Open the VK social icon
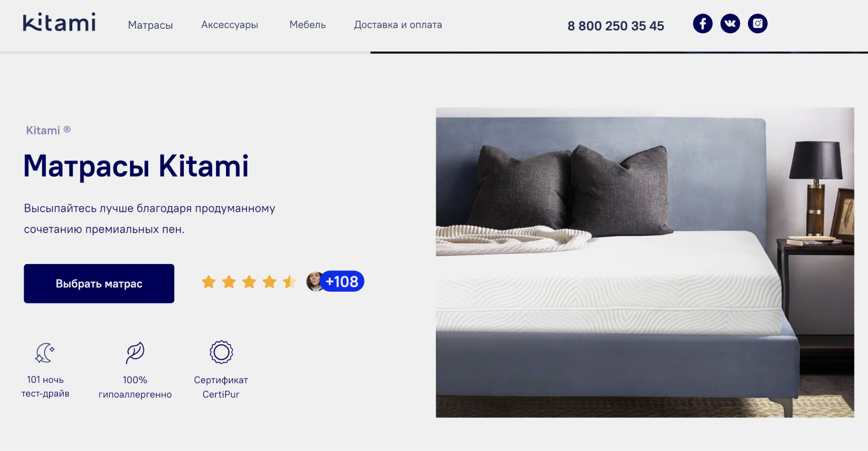Screen dimensions: 868x451 730,24
